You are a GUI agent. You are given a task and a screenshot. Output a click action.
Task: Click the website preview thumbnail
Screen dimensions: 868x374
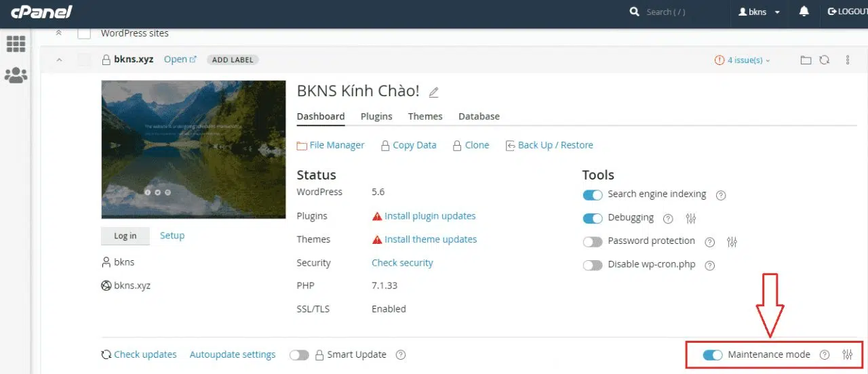[193, 150]
